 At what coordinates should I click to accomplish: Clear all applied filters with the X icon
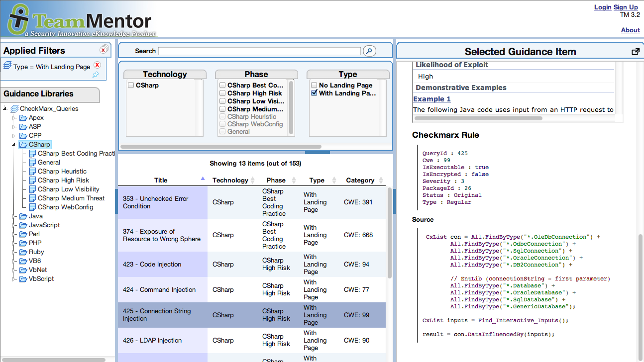tap(104, 49)
